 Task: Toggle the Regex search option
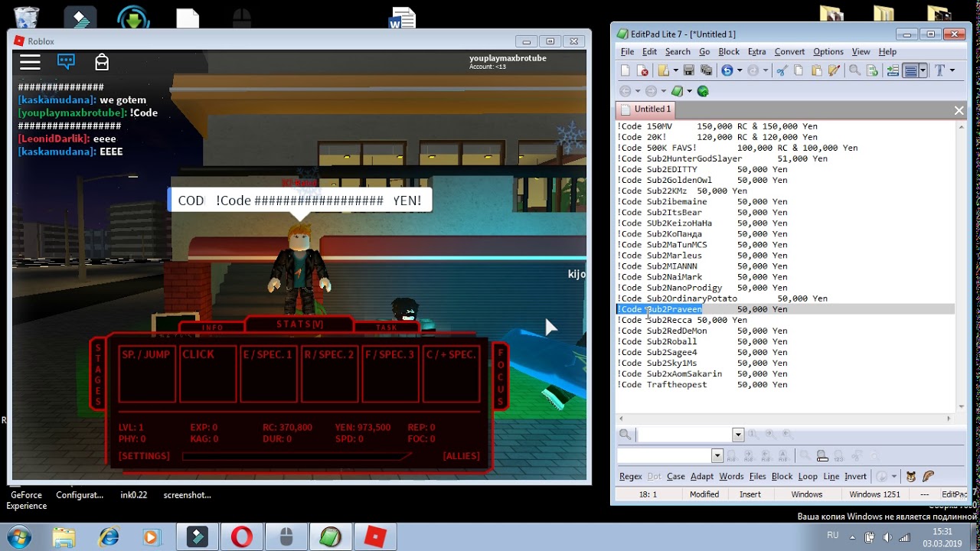tap(631, 476)
